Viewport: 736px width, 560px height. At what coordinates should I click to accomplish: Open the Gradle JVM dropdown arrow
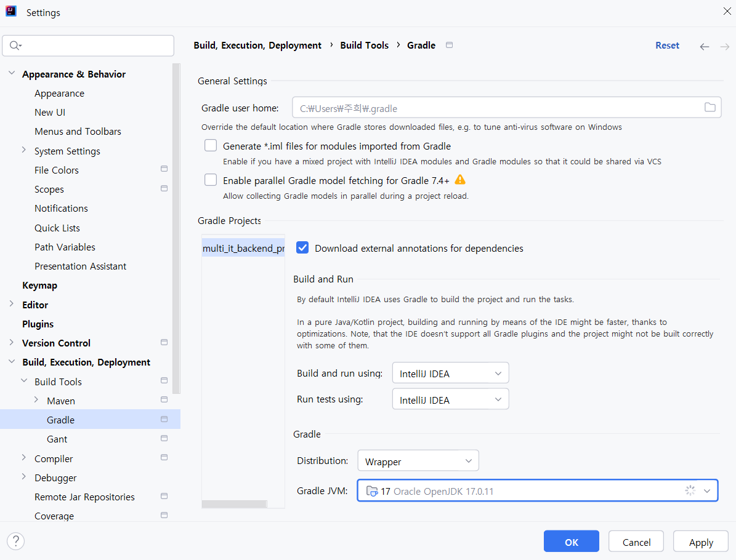point(707,491)
